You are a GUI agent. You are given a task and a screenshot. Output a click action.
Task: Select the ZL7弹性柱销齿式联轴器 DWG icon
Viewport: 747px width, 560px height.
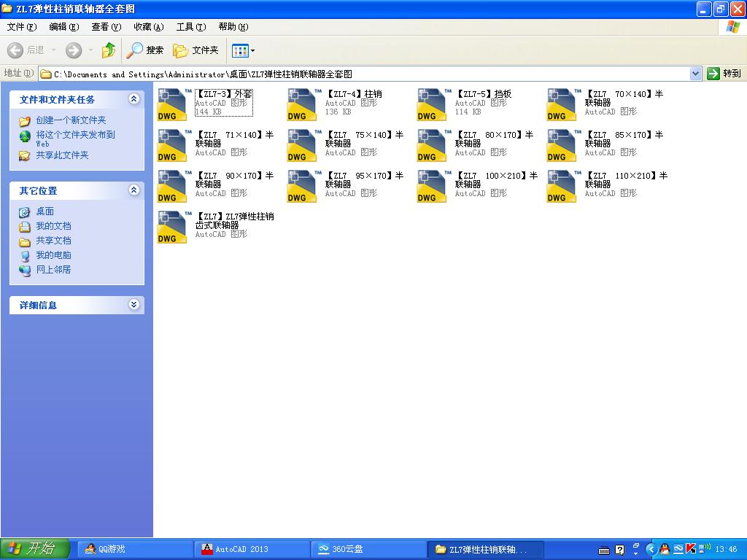tap(172, 227)
